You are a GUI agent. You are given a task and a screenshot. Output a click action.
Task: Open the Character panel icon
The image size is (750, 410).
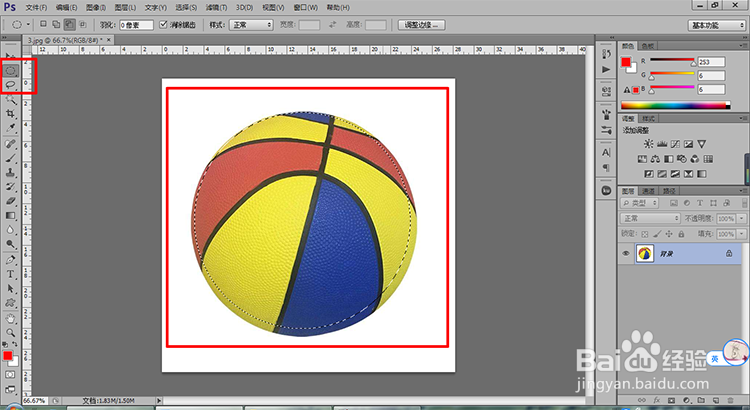click(607, 153)
